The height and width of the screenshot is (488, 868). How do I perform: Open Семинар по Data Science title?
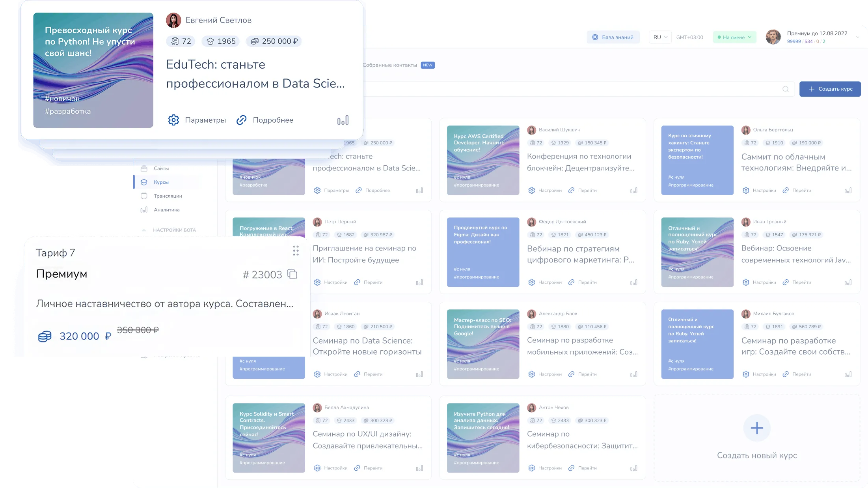tap(367, 346)
